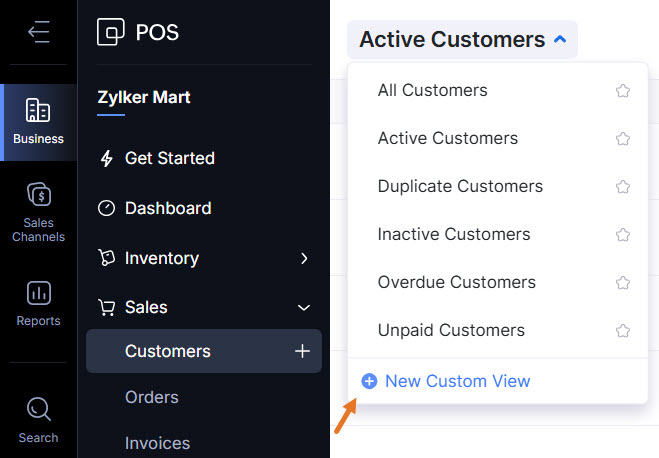659x458 pixels.
Task: Go to Dashboard in sidebar
Action: [x=167, y=208]
